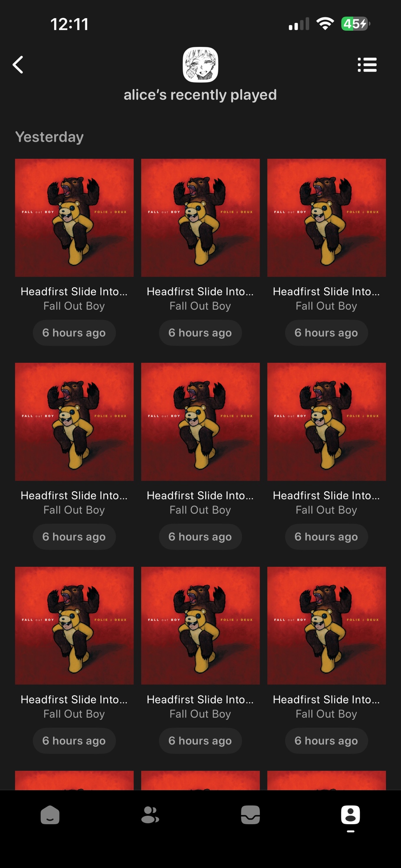401x868 pixels.
Task: Open the inbox tray tab icon
Action: pyautogui.click(x=250, y=815)
